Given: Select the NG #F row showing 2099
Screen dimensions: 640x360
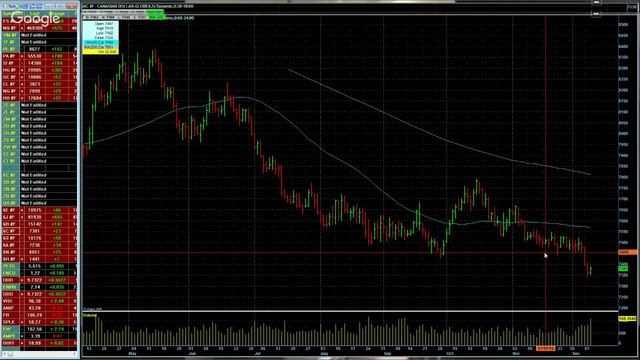Looking at the screenshot, I should click(x=39, y=91).
